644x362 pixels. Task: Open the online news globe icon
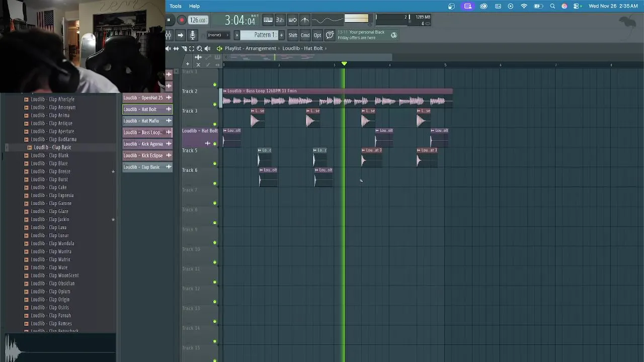394,35
